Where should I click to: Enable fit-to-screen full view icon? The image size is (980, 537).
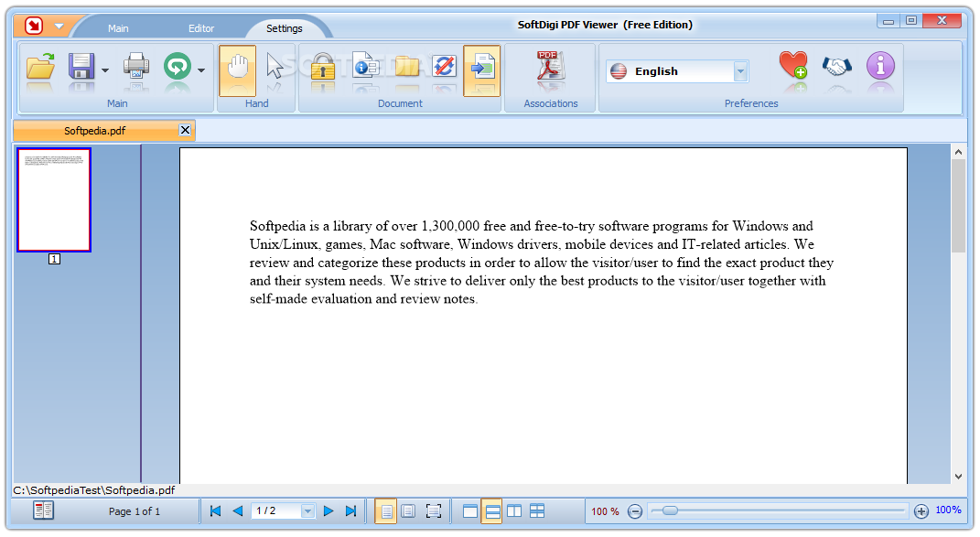pos(433,511)
